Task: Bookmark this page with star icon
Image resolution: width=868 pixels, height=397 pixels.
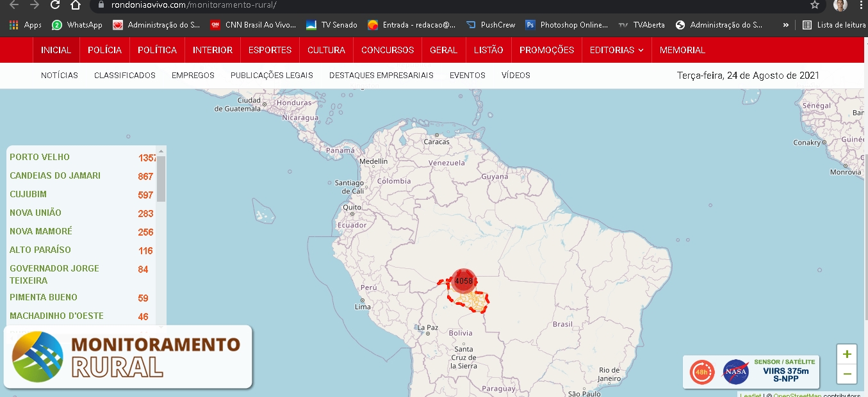Action: (x=814, y=5)
